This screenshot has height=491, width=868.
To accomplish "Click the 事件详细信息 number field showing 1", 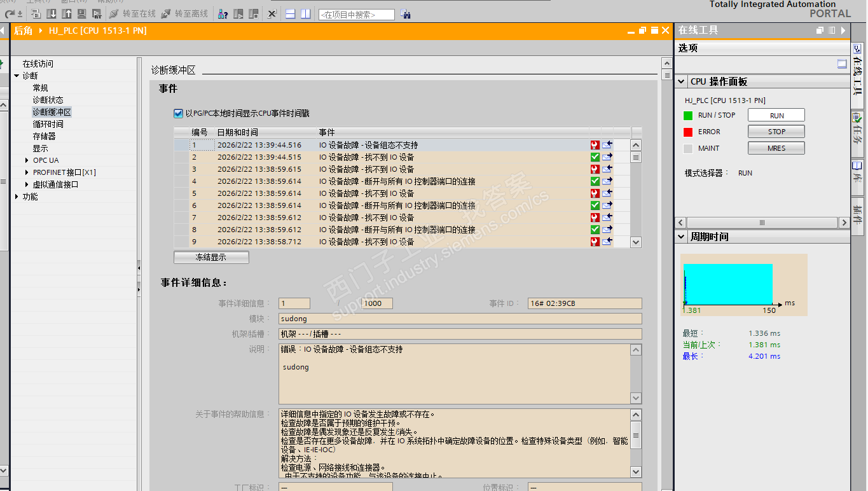I will tap(294, 303).
